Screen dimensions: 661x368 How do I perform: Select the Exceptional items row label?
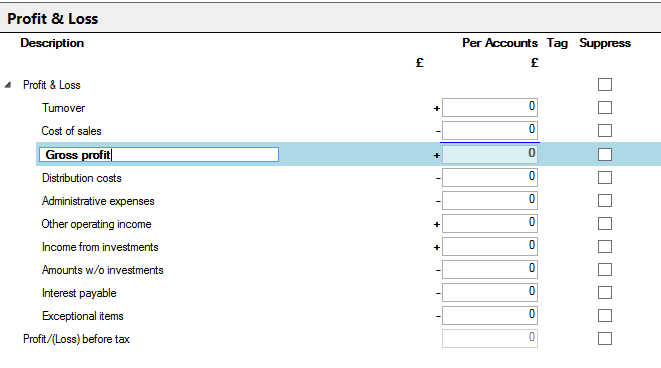click(83, 316)
